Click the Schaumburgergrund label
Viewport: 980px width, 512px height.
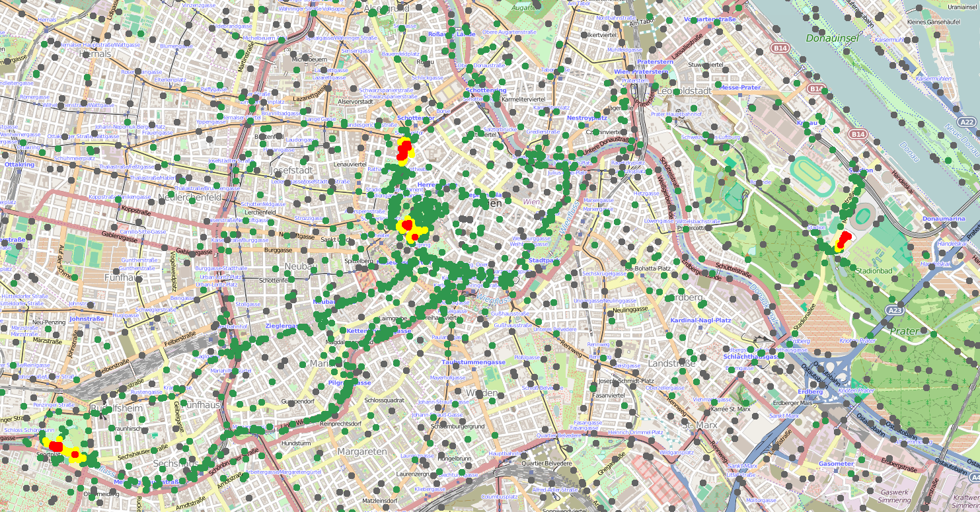457,427
